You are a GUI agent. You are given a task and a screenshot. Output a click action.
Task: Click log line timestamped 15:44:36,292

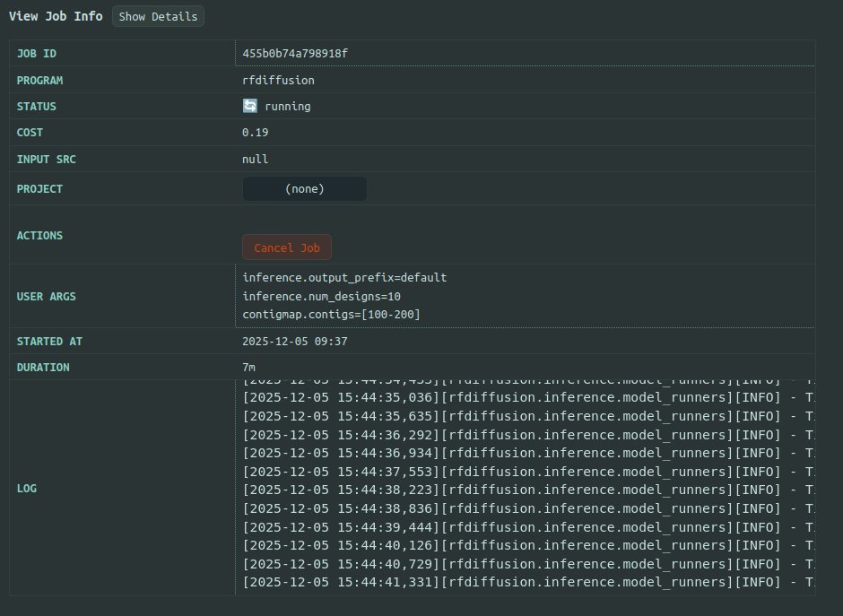coord(528,434)
